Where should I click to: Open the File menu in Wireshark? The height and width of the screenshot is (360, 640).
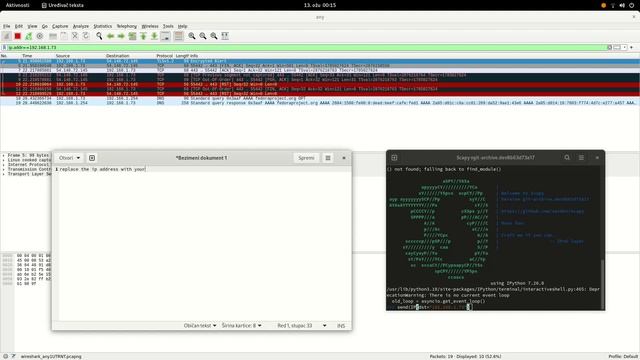(x=7, y=26)
